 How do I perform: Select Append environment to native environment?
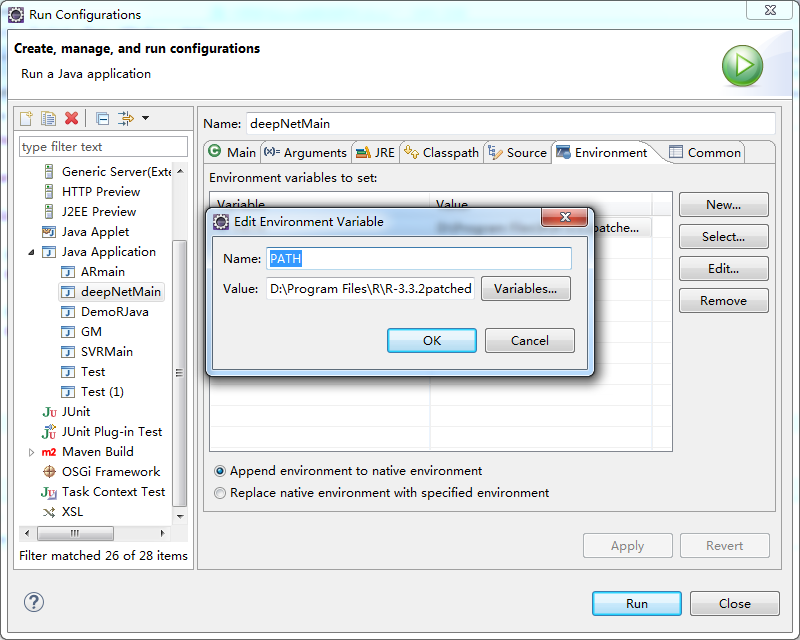coord(220,471)
